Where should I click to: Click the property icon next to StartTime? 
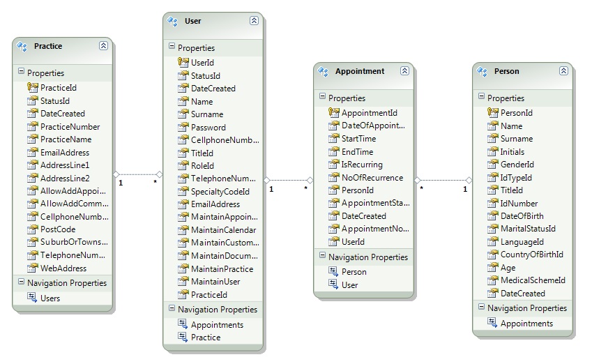pos(334,138)
